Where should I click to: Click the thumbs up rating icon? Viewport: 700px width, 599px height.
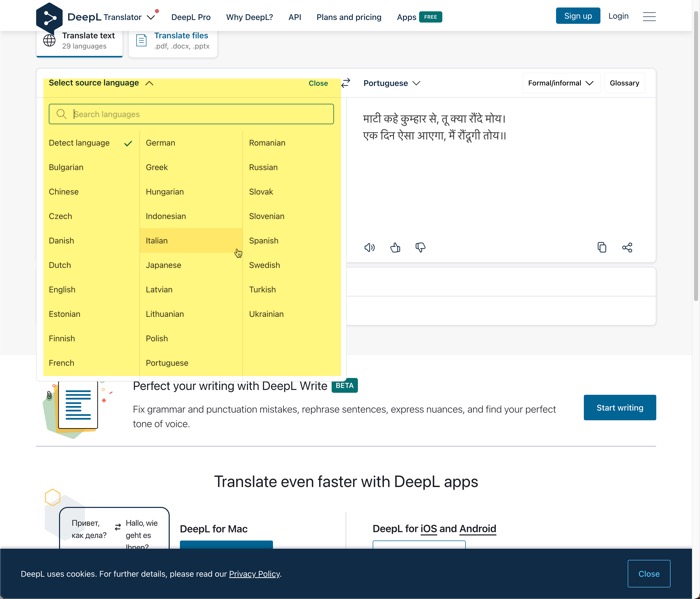pyautogui.click(x=395, y=247)
